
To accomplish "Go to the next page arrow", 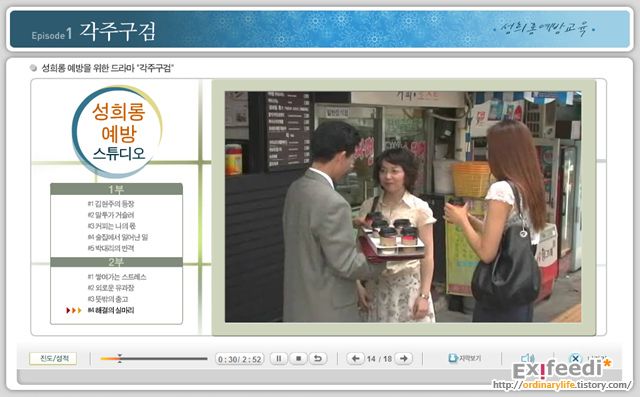I will point(404,359).
